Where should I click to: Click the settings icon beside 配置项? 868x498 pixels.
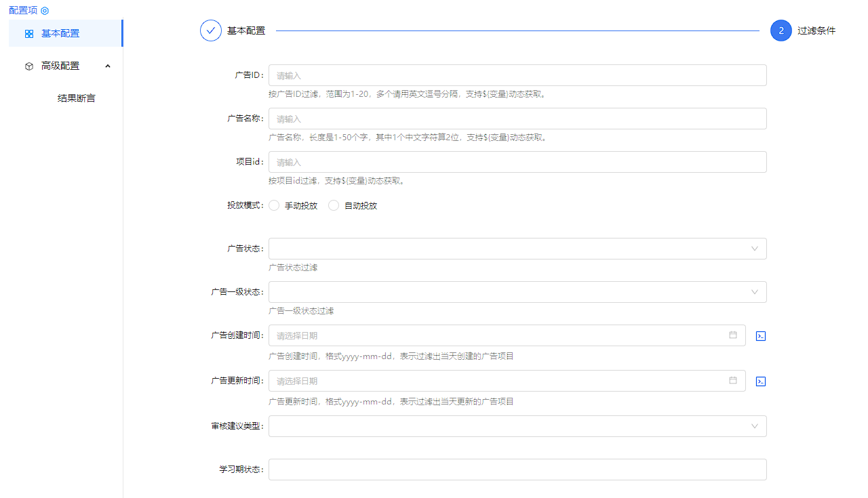click(45, 11)
